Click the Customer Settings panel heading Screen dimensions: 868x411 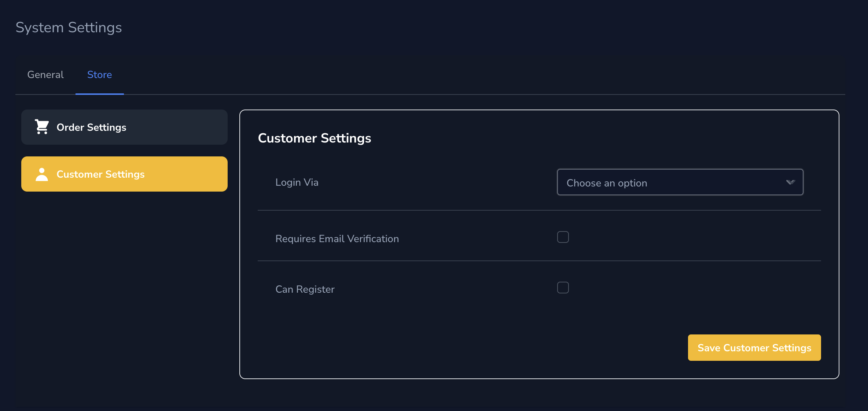[x=314, y=138]
